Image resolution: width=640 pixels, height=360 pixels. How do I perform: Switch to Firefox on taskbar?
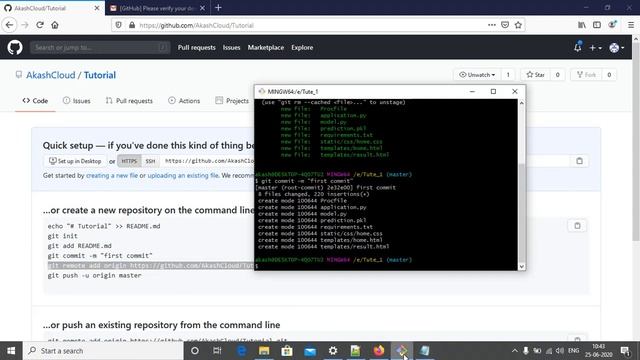click(x=379, y=351)
